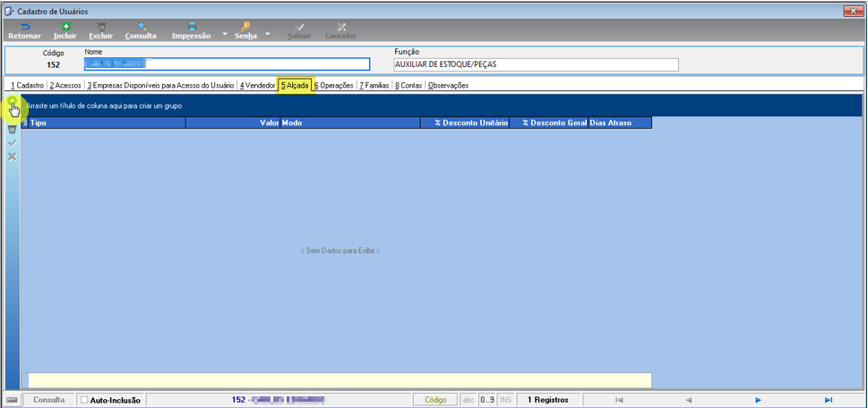The image size is (868, 408).
Task: Open the 2 Acessos tab
Action: coord(65,86)
